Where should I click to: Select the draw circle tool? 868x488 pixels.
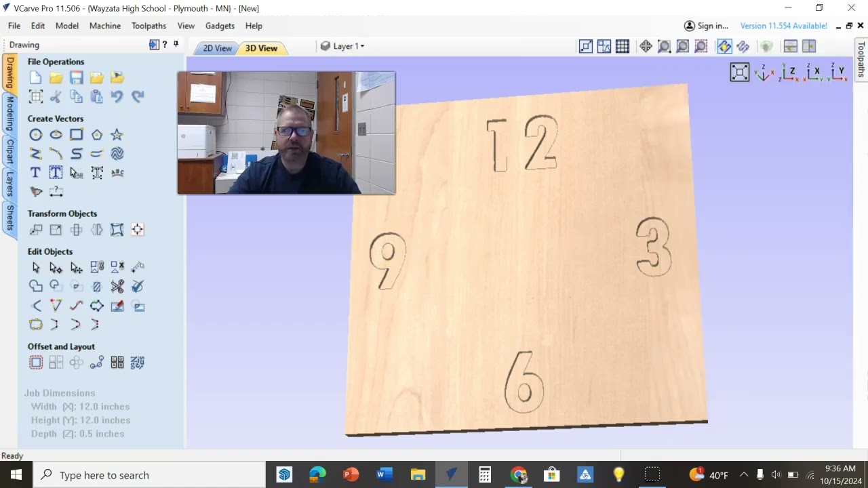tap(36, 135)
